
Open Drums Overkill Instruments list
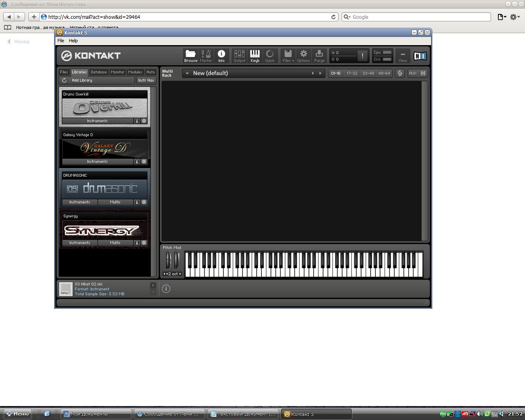[x=98, y=121]
